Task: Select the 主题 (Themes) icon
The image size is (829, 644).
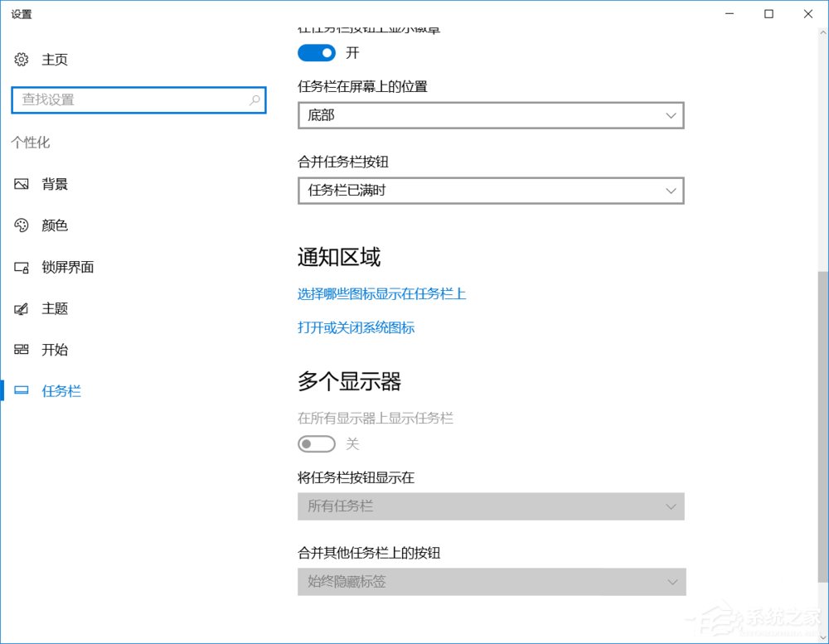Action: pyautogui.click(x=22, y=308)
